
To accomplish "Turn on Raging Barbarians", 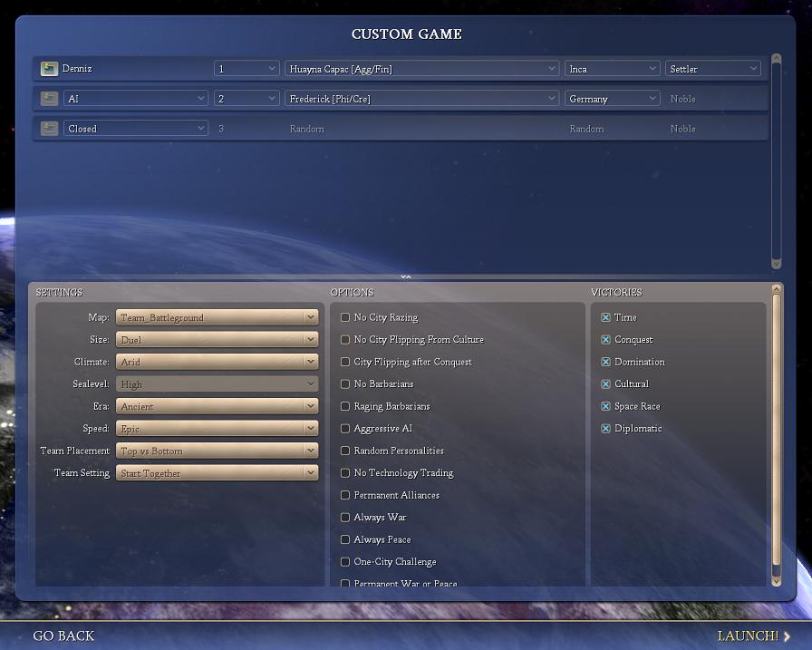I will 345,406.
